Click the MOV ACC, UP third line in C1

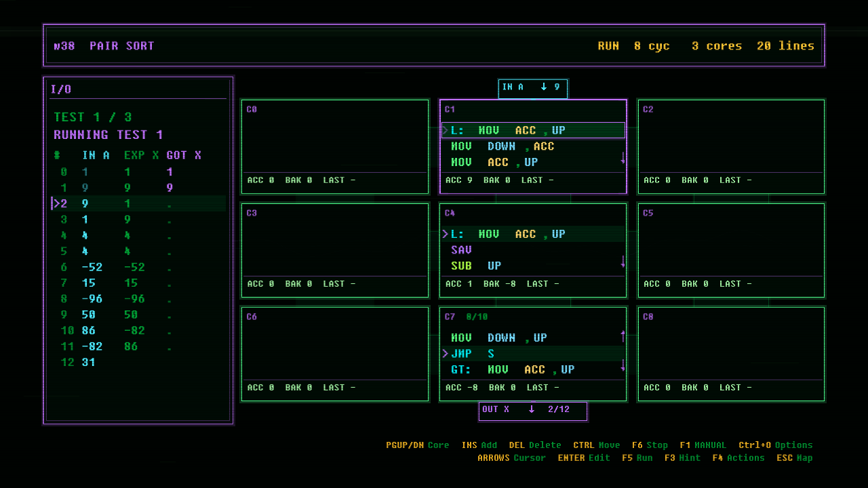(532, 163)
